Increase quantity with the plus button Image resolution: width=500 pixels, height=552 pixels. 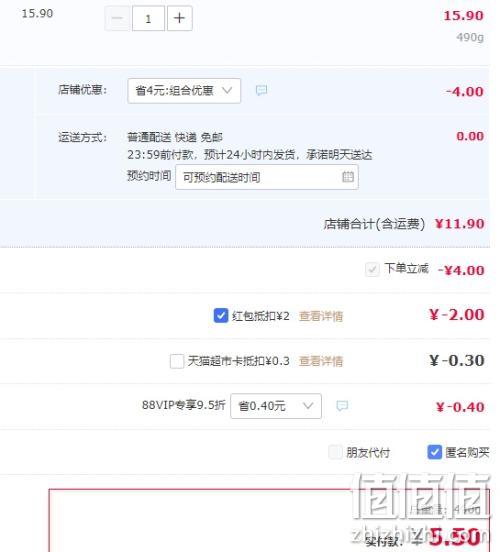[180, 18]
